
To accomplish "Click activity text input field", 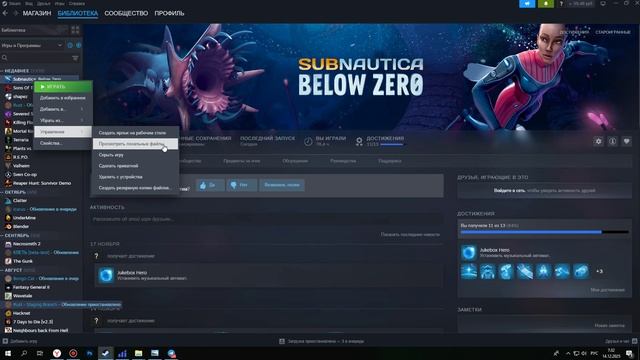I will coord(267,219).
